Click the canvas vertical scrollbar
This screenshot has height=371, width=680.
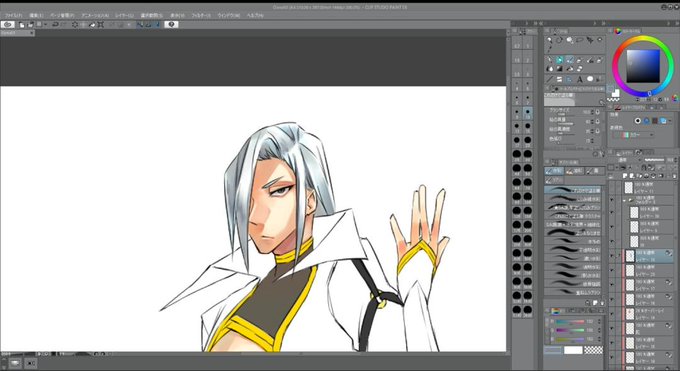(x=509, y=191)
